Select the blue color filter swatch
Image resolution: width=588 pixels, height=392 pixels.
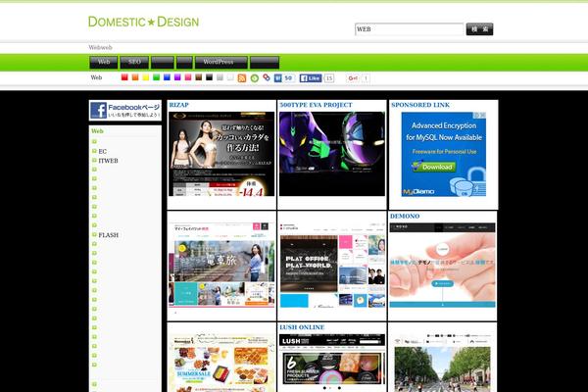167,77
